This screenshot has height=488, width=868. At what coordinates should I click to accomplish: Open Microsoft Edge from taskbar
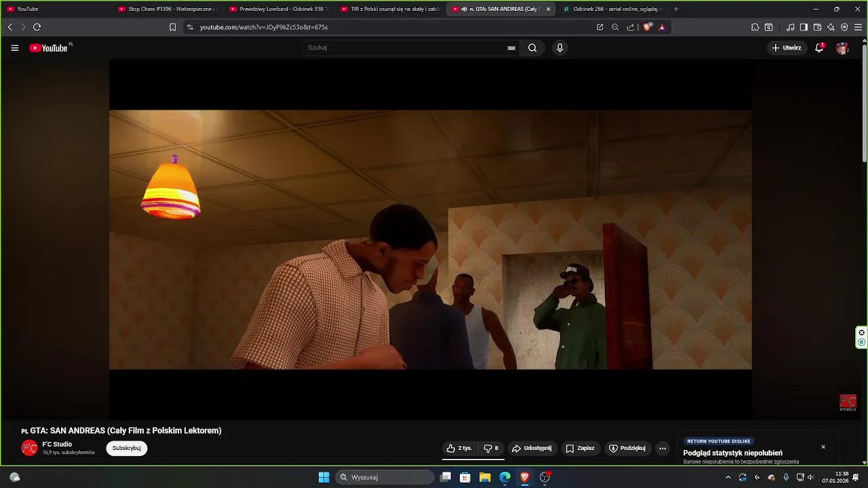coord(505,477)
